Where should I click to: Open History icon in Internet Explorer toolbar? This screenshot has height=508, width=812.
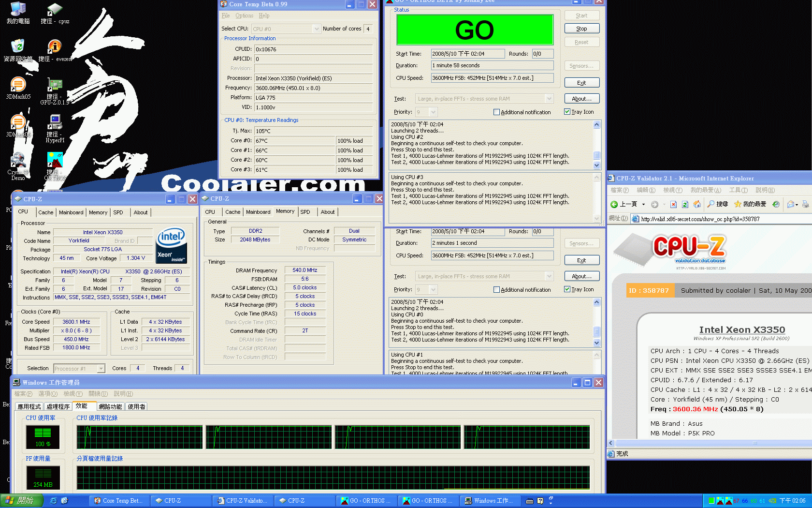point(776,204)
